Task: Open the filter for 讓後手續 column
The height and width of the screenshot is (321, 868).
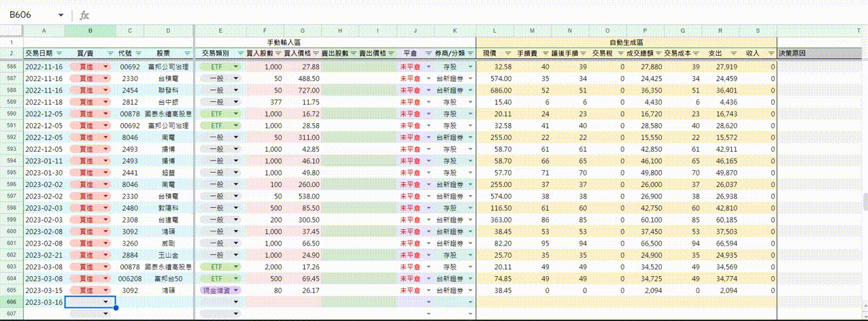Action: pyautogui.click(x=583, y=53)
